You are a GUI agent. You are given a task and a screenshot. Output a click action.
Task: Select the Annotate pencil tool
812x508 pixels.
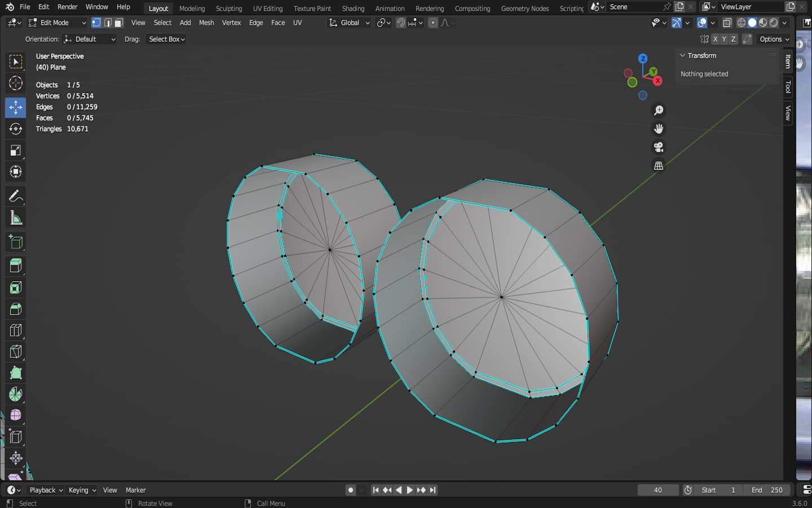[x=15, y=196]
